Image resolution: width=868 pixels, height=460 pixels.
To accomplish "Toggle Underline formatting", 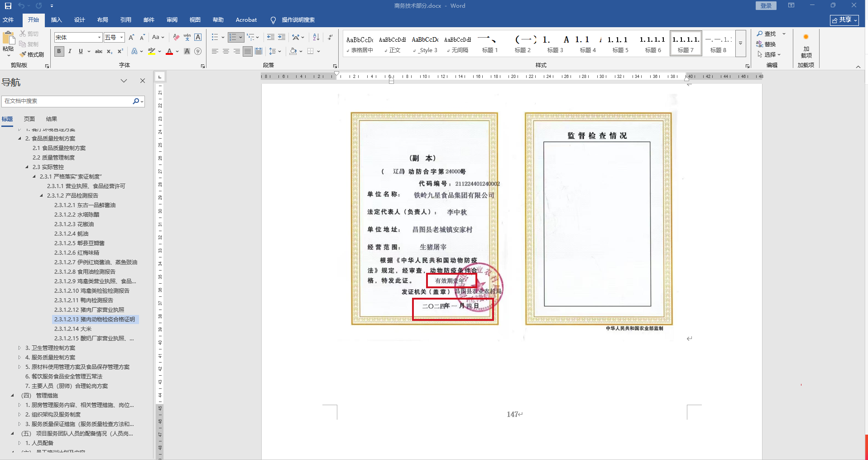I will pyautogui.click(x=81, y=51).
